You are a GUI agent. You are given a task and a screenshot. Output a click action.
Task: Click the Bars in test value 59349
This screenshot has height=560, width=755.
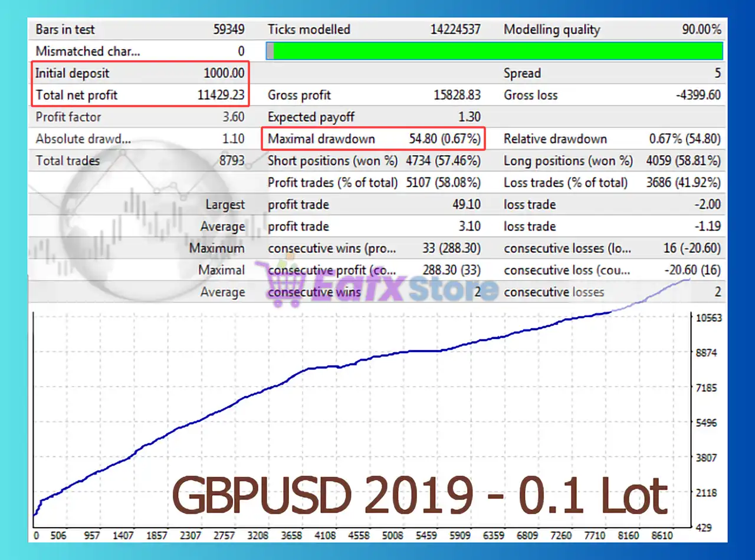[228, 29]
